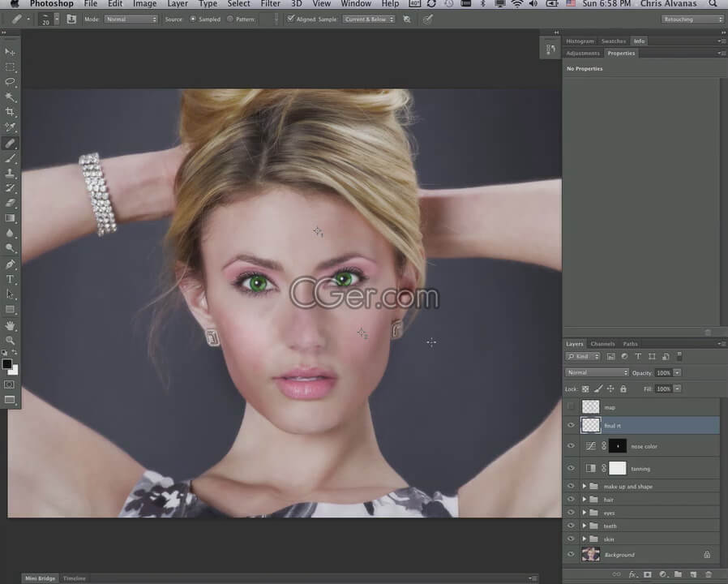Switch to the Histogram tab

(580, 41)
